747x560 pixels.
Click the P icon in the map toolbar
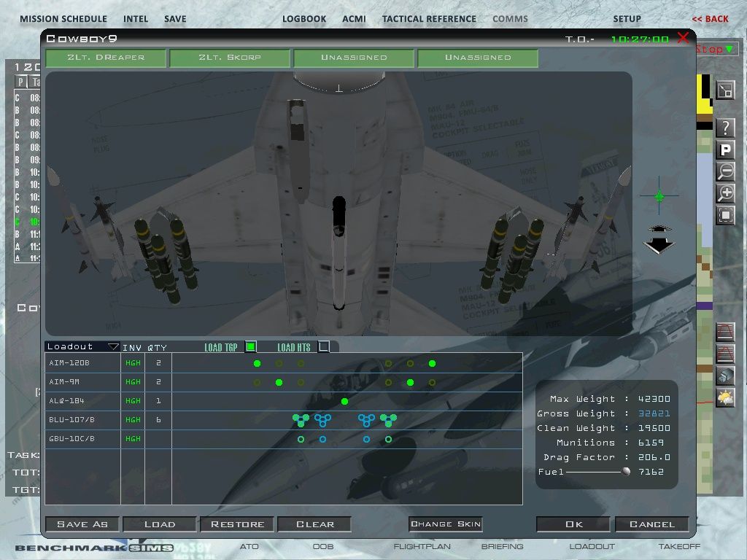point(726,150)
